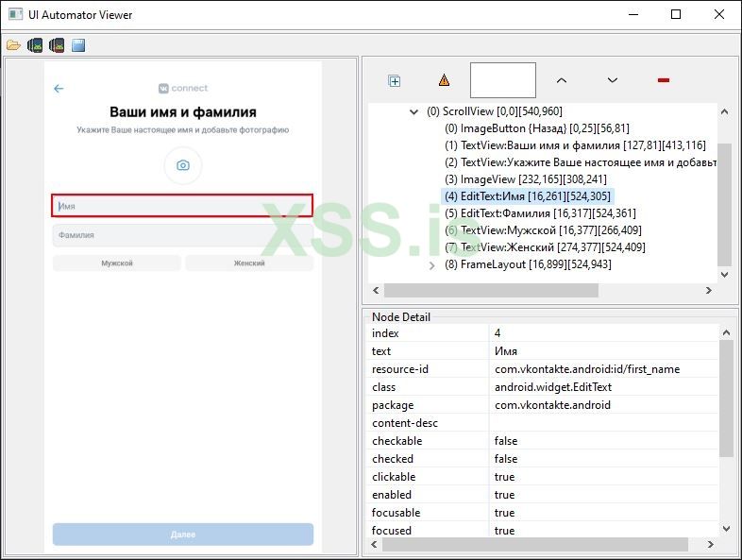Click the second compressed Device Screenshot icon
Screen dimensions: 742x560
point(57,45)
